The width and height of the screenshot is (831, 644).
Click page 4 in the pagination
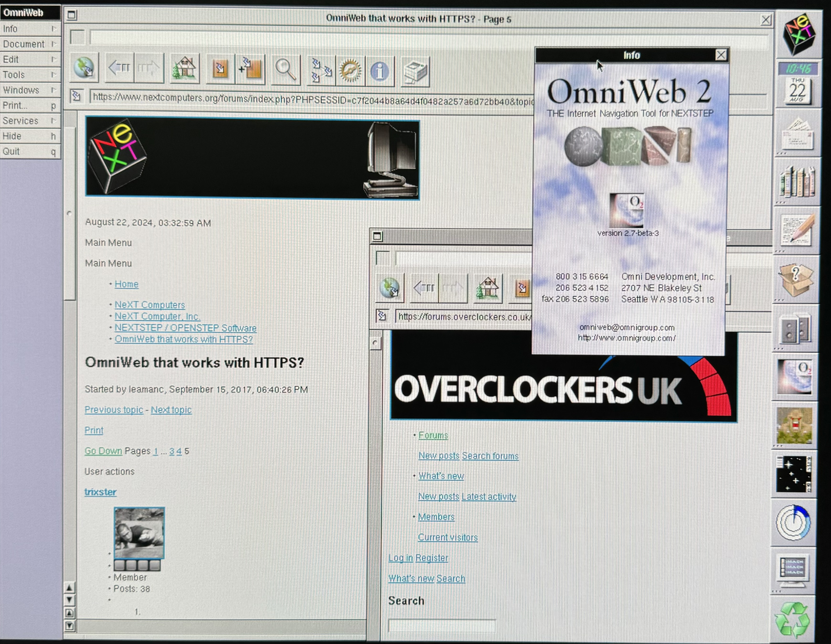point(179,451)
